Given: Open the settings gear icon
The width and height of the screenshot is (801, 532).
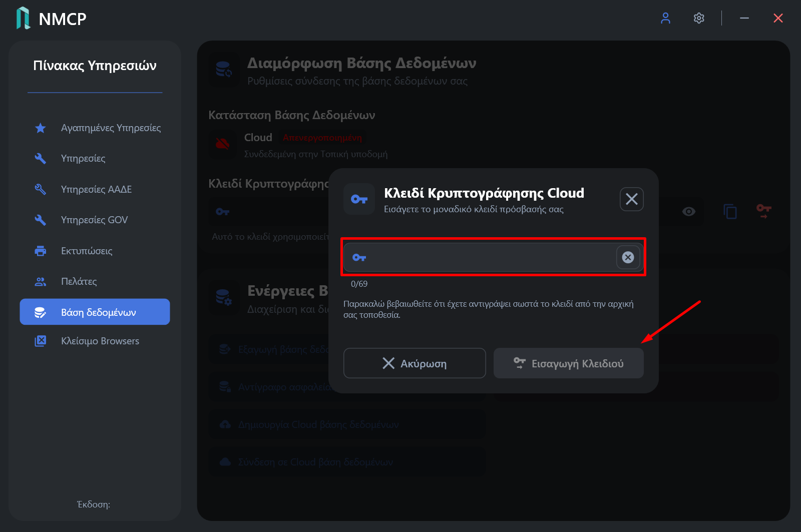Looking at the screenshot, I should point(699,19).
